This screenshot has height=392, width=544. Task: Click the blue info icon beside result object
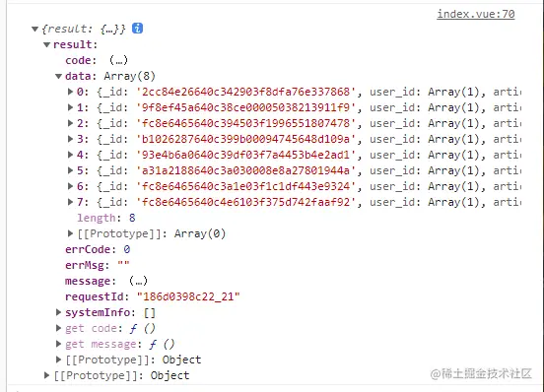click(x=137, y=29)
